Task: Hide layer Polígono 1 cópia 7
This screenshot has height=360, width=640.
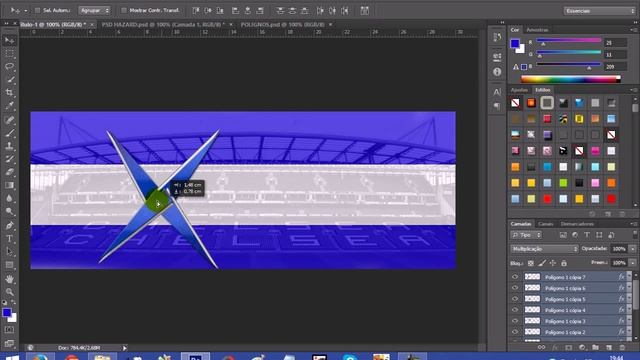Action: pyautogui.click(x=515, y=277)
